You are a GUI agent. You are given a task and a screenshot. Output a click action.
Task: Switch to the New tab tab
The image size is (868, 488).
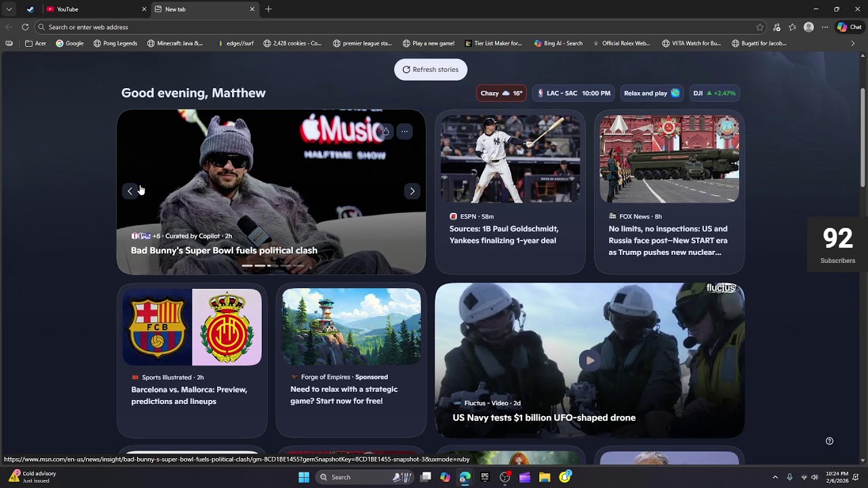pyautogui.click(x=205, y=9)
